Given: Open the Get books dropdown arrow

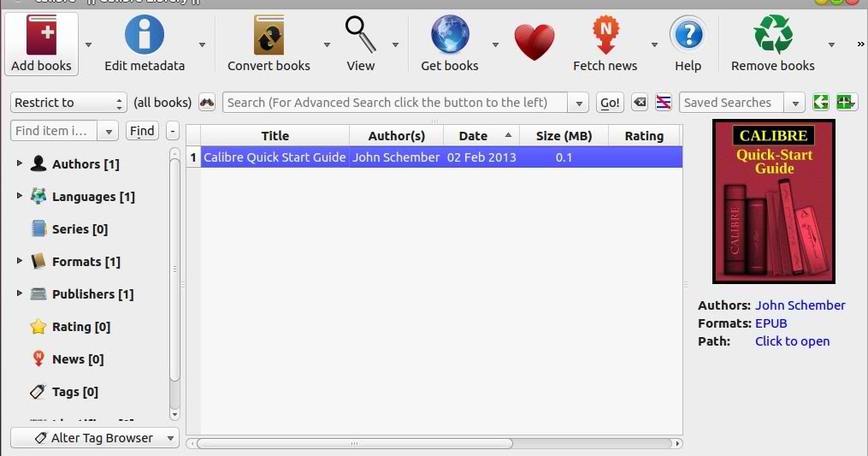Looking at the screenshot, I should pos(495,44).
